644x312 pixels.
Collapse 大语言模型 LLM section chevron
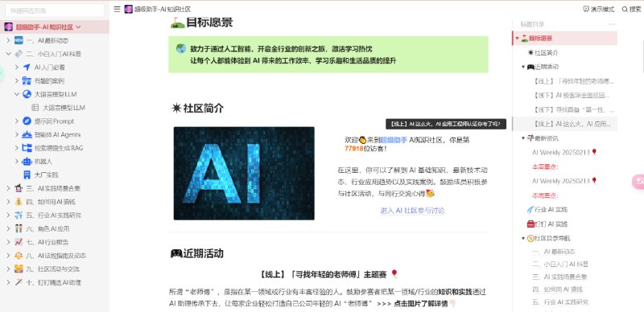pyautogui.click(x=16, y=94)
